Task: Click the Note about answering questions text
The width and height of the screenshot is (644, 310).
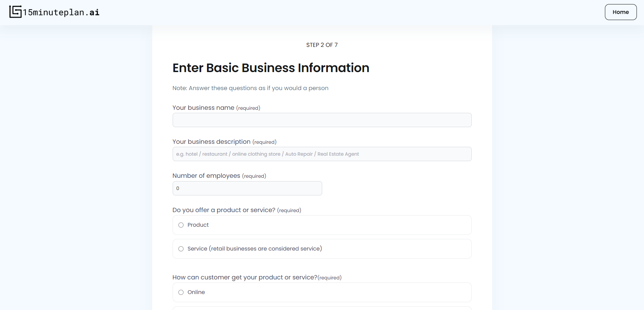Action: coord(250,88)
